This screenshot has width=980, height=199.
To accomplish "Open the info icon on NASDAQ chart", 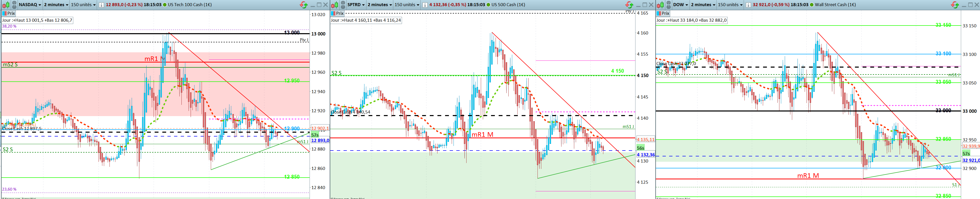I will (102, 5).
